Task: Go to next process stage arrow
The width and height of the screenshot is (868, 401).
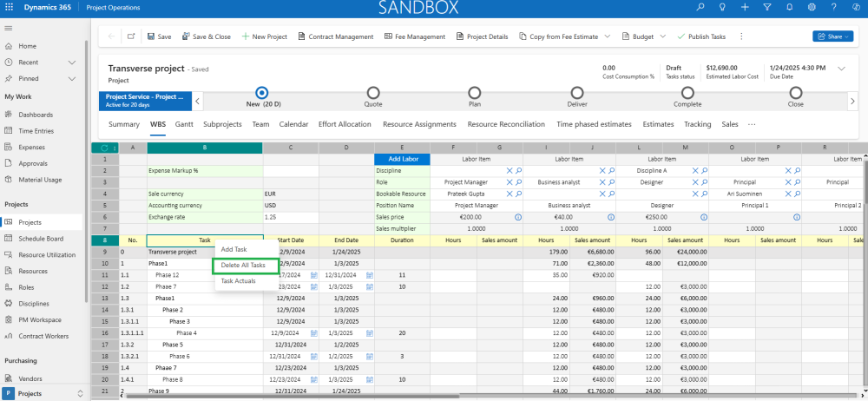Action: pos(852,101)
